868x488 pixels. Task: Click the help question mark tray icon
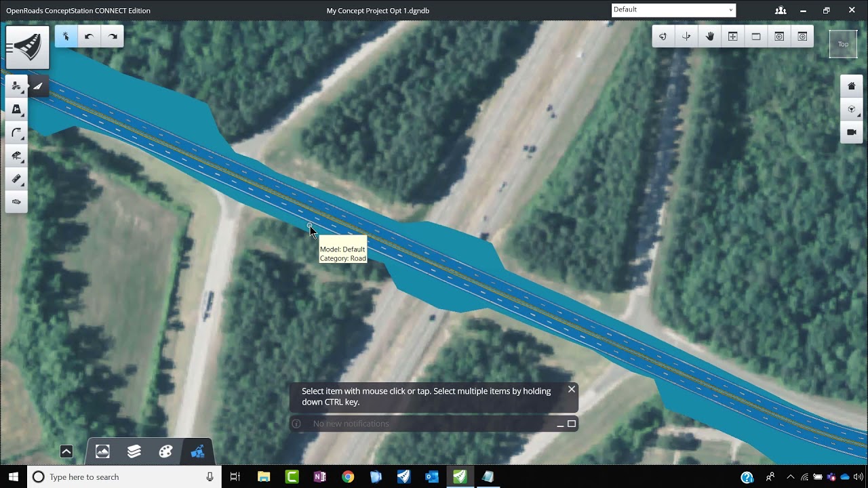tap(747, 477)
